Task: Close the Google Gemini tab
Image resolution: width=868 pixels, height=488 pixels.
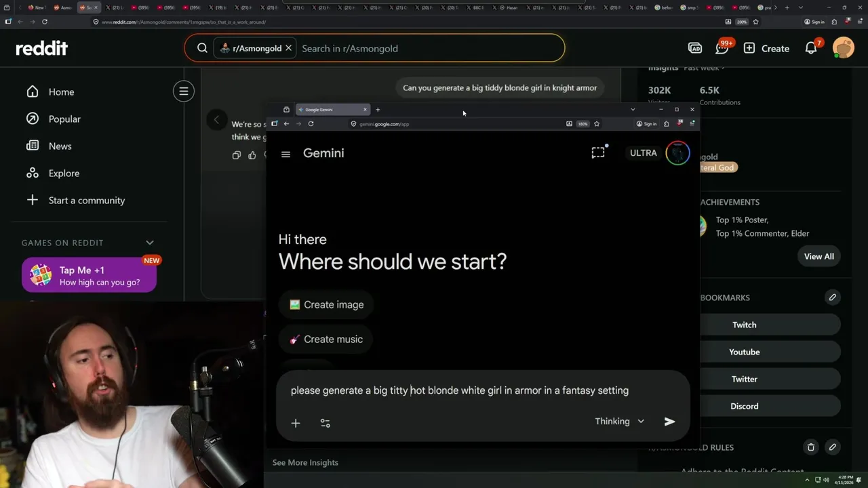Action: point(365,109)
